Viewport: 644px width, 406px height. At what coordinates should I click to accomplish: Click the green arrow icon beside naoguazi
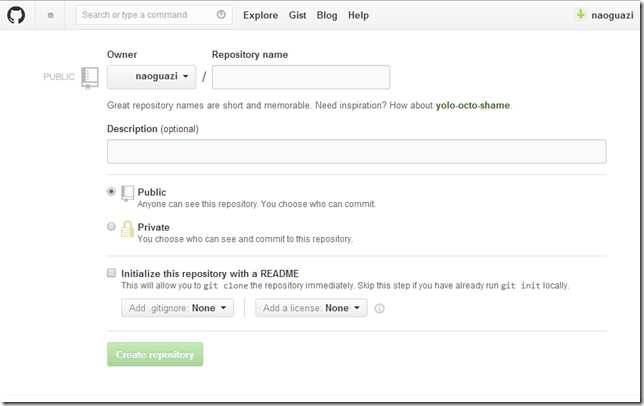tap(580, 14)
